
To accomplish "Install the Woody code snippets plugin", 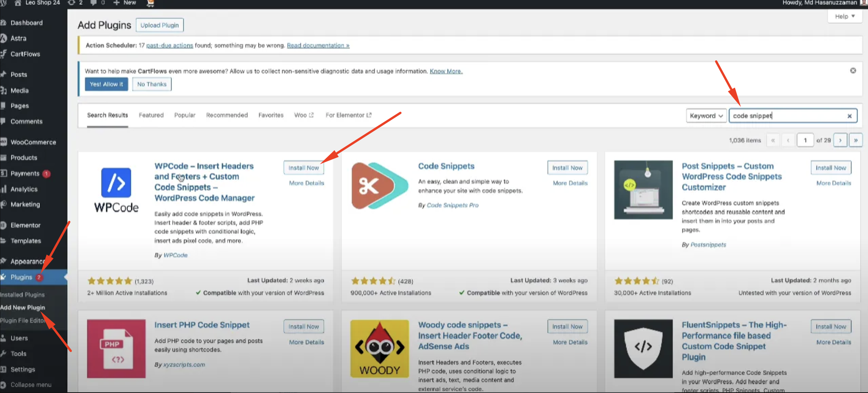I will point(567,326).
